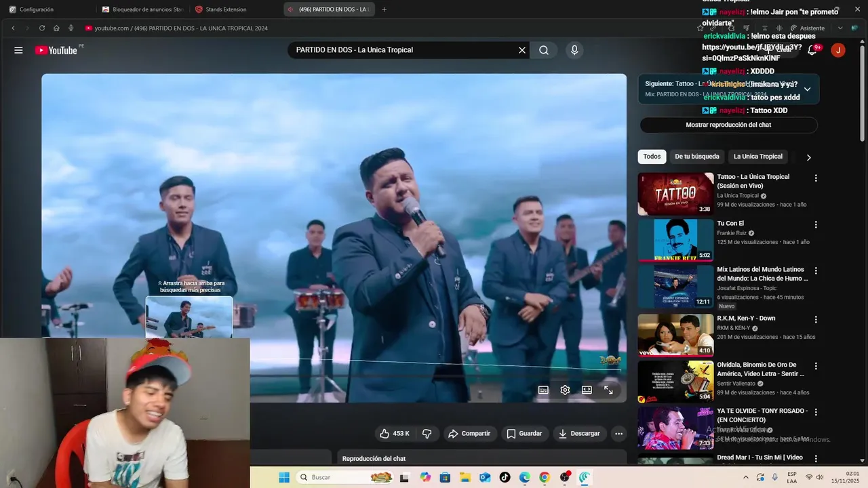Open Mix Latinos del Mundo video title
This screenshot has width=868, height=488.
click(x=762, y=274)
